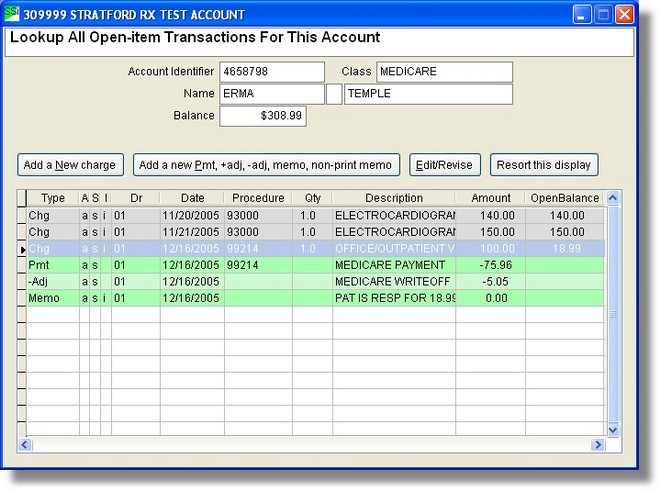This screenshot has width=661, height=492.
Task: Click the vertical scrollbar up arrow
Action: (x=614, y=199)
